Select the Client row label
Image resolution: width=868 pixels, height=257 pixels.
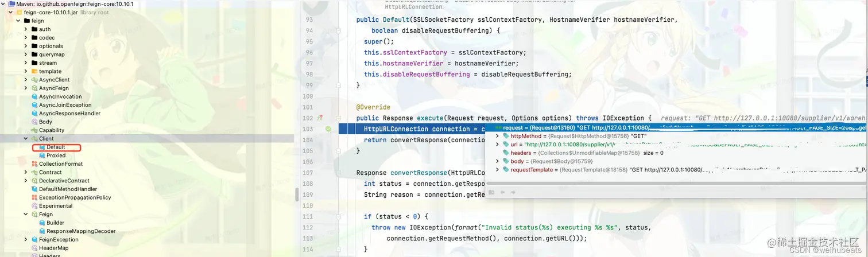46,139
